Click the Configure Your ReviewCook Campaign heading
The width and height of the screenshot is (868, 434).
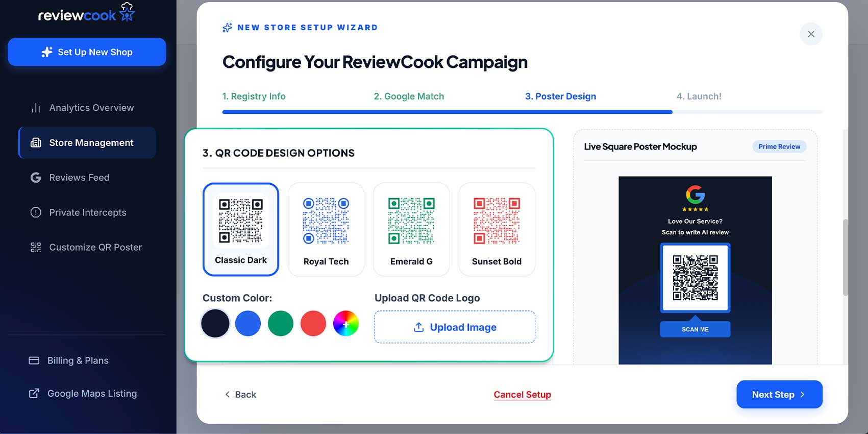point(375,62)
